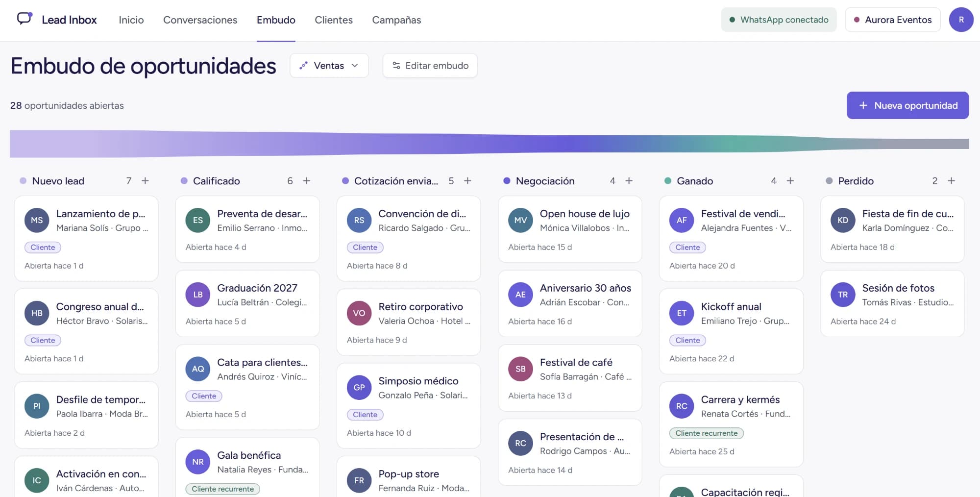Click AQ avatar on Cata para clientes card
980x497 pixels.
(x=198, y=369)
